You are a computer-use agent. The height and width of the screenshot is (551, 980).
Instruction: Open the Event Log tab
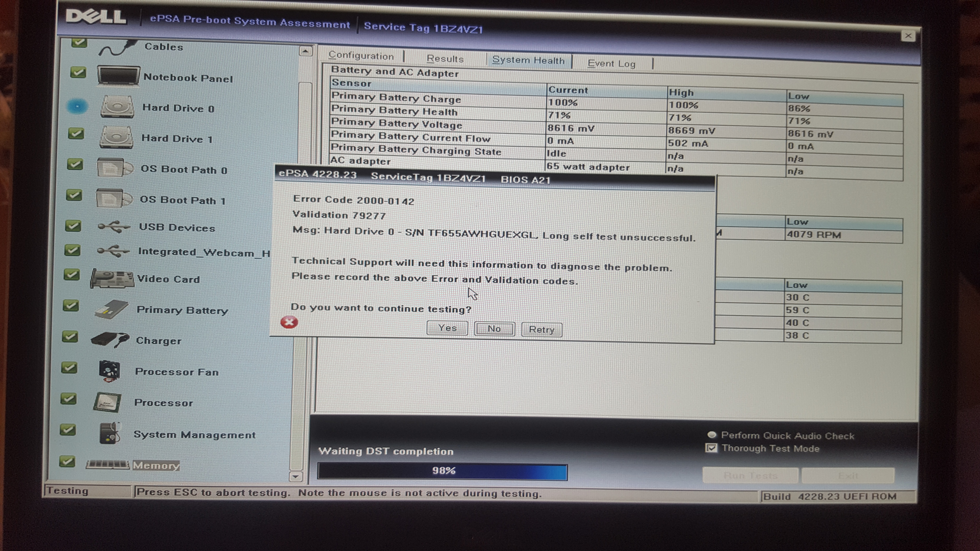611,63
